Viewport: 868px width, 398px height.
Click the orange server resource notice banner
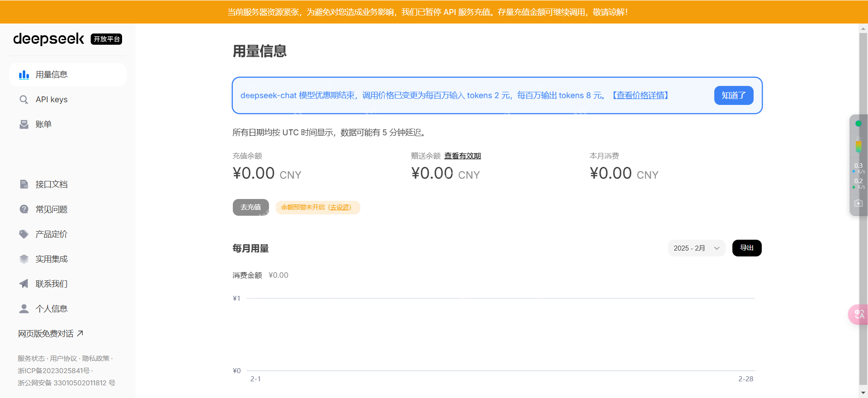(434, 12)
